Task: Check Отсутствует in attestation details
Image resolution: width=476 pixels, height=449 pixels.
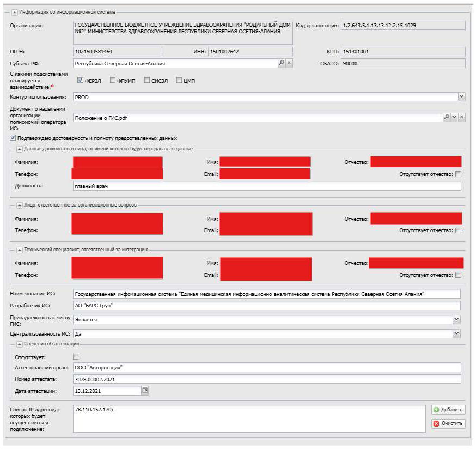Action: (76, 357)
